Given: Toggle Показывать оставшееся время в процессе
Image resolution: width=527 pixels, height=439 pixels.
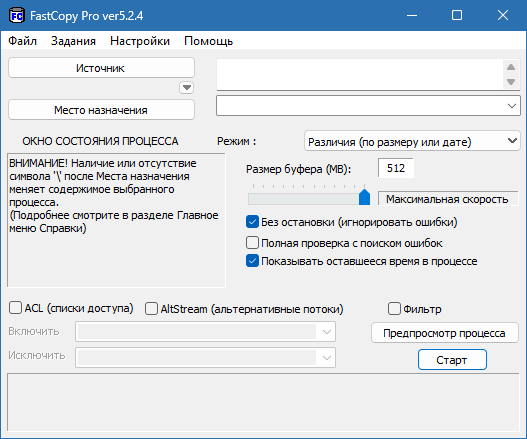Looking at the screenshot, I should (252, 261).
